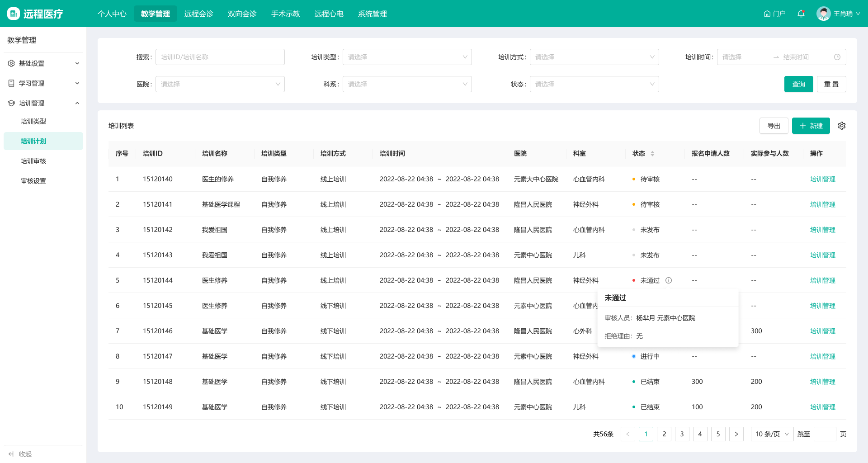Open the 10 条/页 page size dropdown
The image size is (868, 463).
(772, 434)
